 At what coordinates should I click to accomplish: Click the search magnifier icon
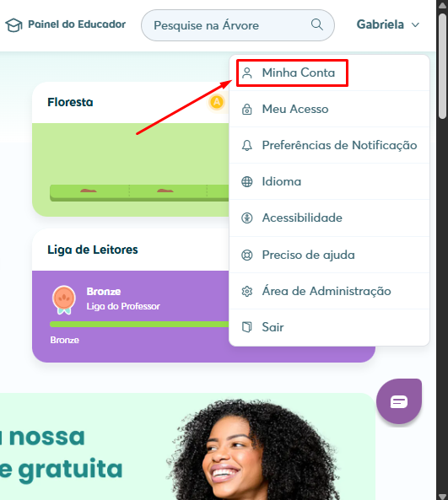tap(317, 24)
